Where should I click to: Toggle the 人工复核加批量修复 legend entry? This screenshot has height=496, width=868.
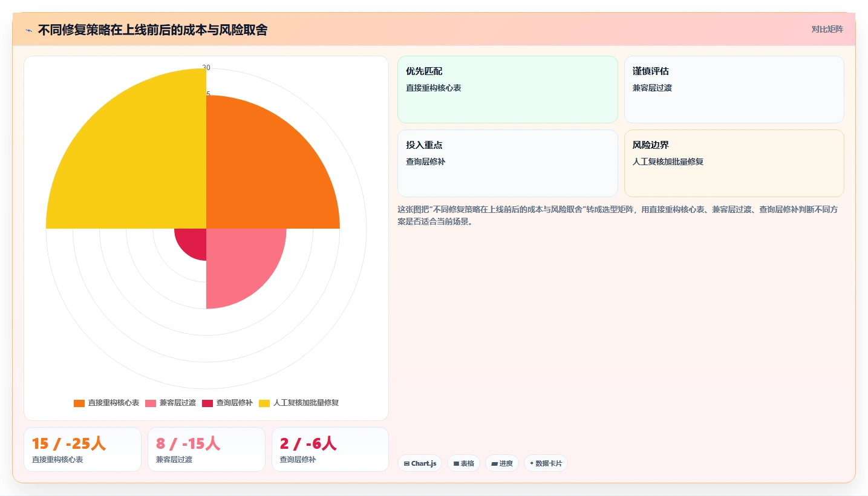click(x=299, y=403)
